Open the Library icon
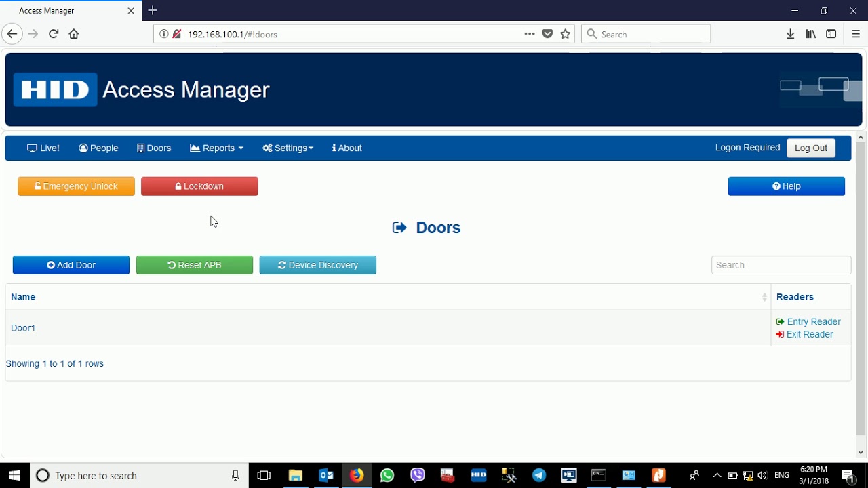868x488 pixels. pos(811,34)
